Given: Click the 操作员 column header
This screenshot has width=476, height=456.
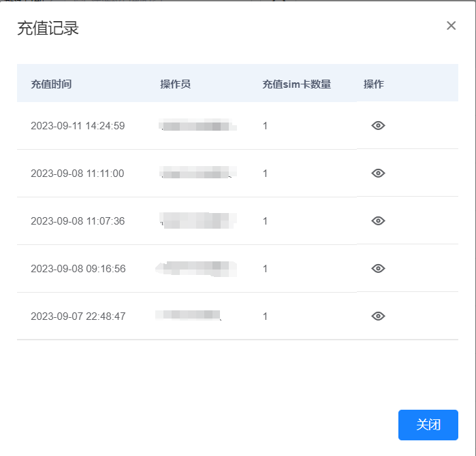Looking at the screenshot, I should 175,84.
